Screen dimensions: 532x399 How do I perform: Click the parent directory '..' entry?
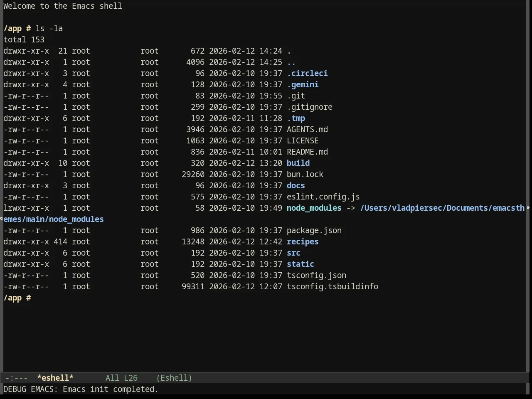[291, 62]
